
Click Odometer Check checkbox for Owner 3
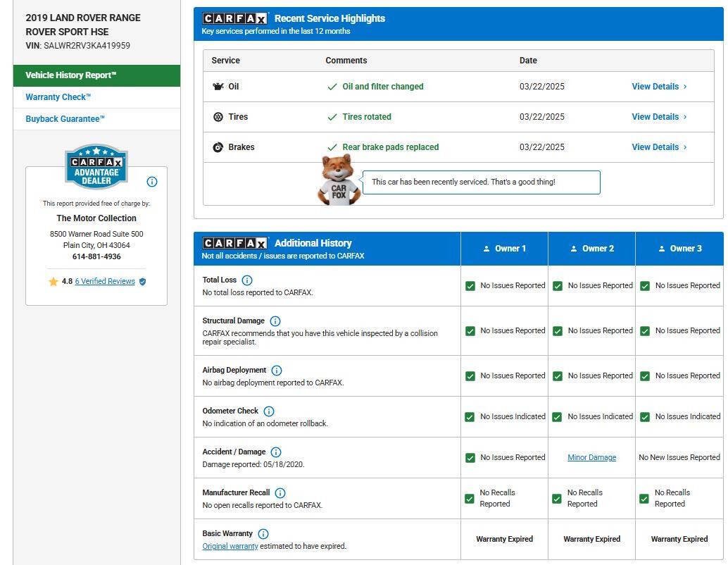click(x=645, y=417)
